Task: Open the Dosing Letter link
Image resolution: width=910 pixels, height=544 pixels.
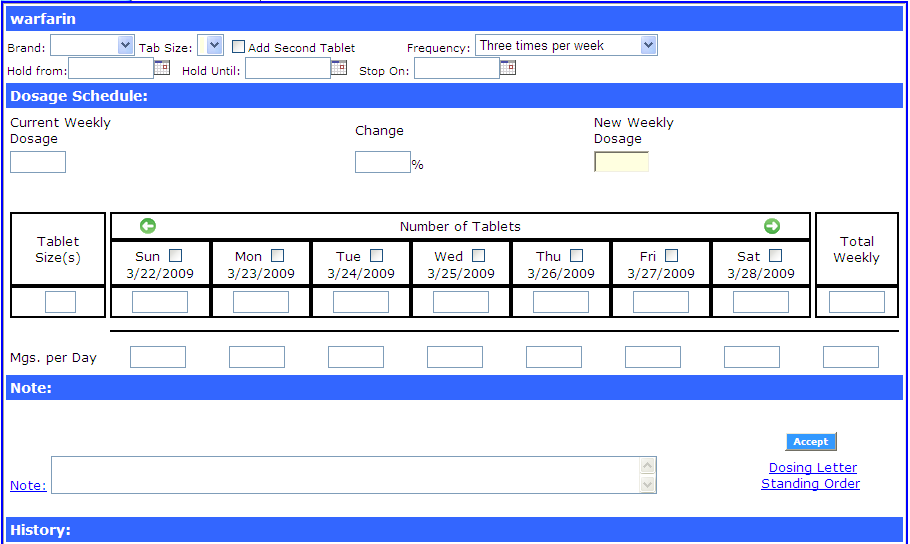Action: tap(812, 468)
